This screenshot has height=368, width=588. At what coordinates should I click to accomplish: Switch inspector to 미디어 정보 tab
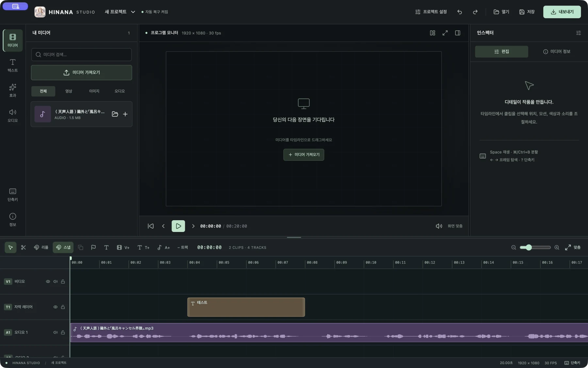(x=557, y=52)
